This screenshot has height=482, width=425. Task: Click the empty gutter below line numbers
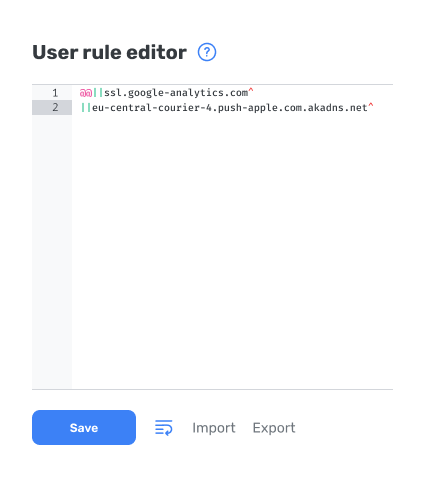[52, 252]
